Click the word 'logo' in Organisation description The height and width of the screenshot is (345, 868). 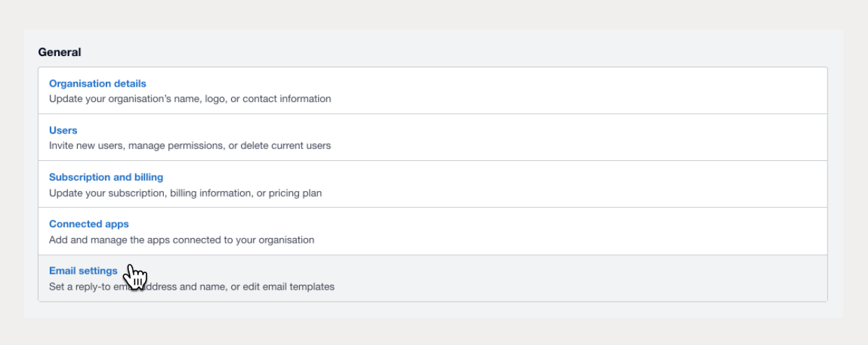point(214,99)
